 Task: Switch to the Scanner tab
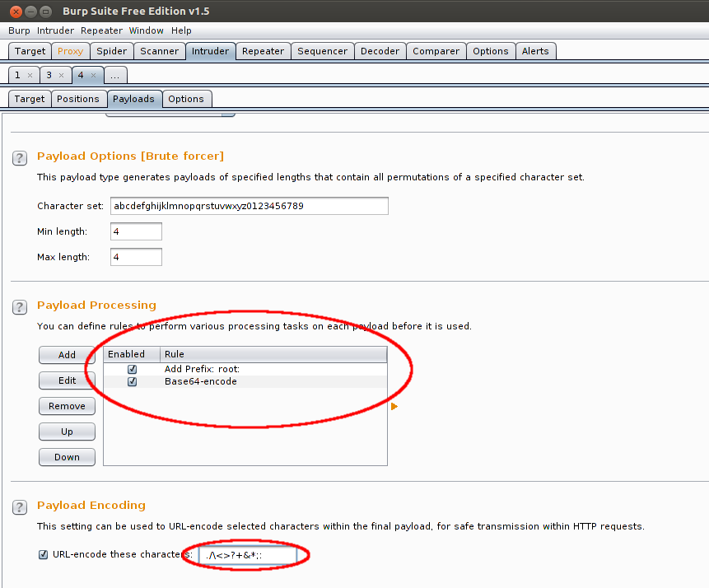[x=159, y=51]
